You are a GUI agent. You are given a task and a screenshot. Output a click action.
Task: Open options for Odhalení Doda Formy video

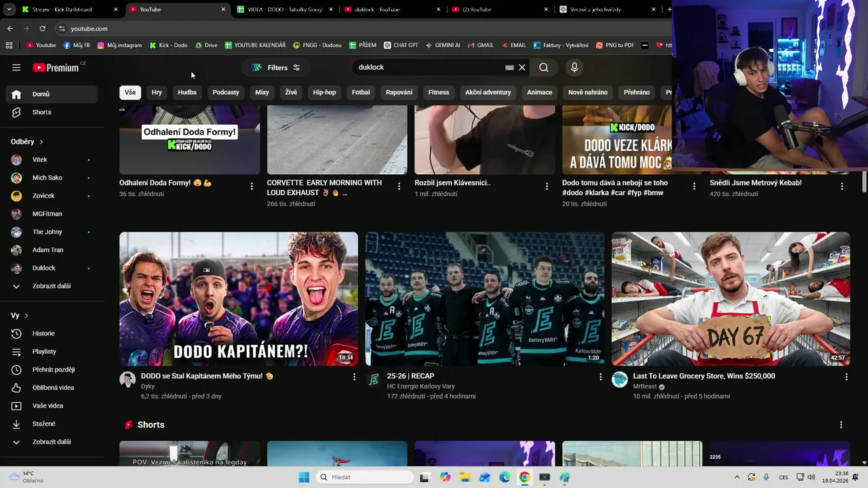252,186
